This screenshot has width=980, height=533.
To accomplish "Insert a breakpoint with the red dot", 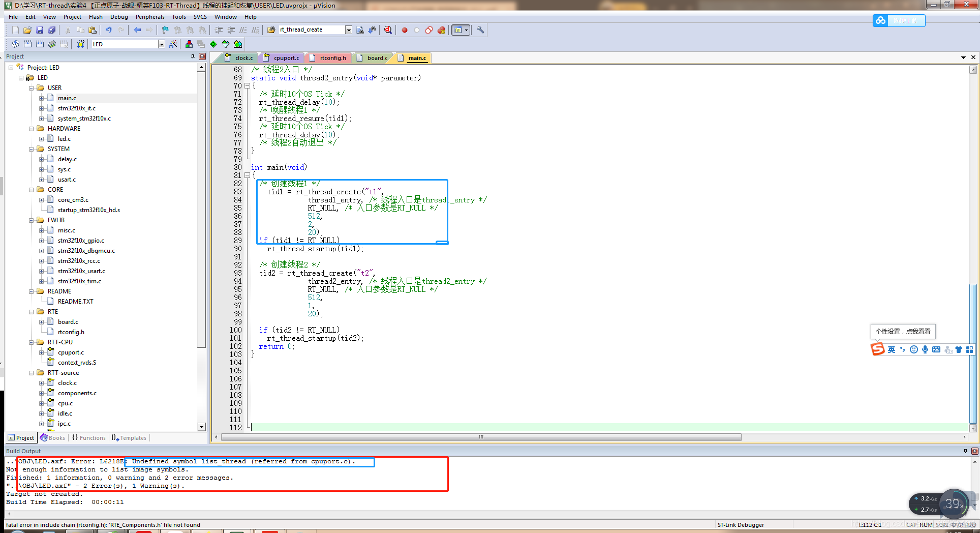I will tap(405, 30).
